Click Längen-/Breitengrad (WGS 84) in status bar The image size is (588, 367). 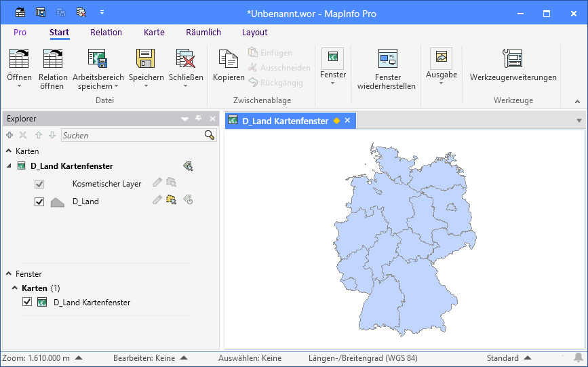pyautogui.click(x=363, y=358)
